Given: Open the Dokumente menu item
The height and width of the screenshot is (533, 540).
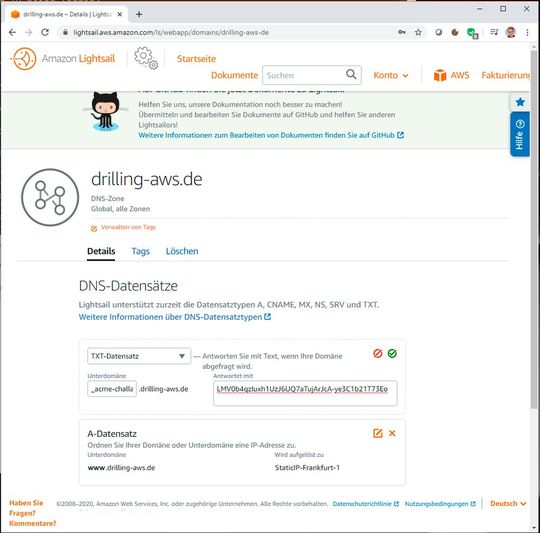Looking at the screenshot, I should point(234,75).
